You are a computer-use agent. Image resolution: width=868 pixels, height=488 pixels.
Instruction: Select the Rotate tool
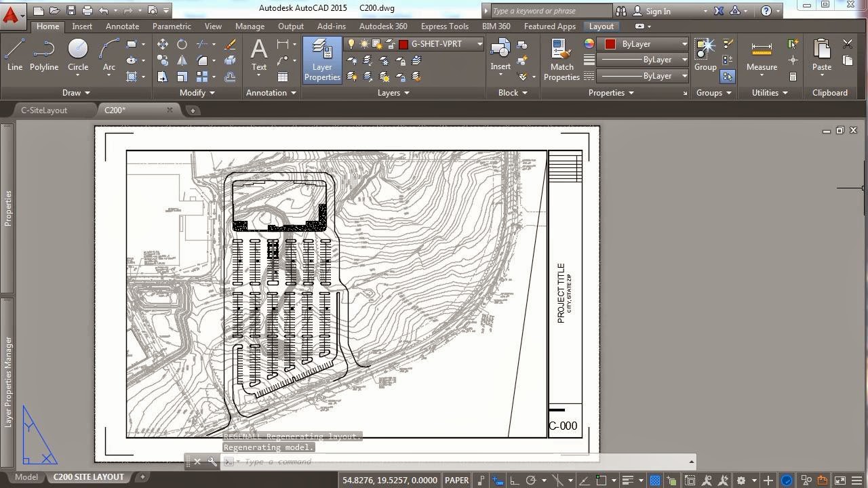coord(182,44)
